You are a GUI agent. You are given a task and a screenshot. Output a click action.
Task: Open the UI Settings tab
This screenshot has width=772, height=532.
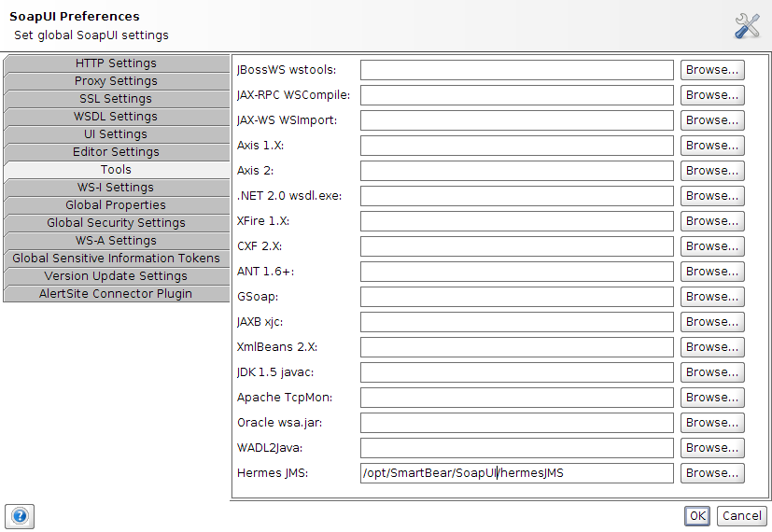coord(116,134)
